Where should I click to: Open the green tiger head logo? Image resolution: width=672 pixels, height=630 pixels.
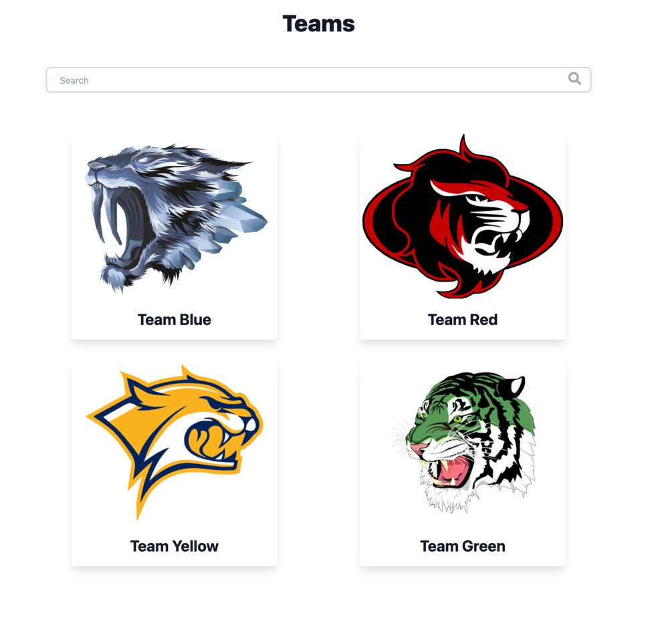point(463,441)
